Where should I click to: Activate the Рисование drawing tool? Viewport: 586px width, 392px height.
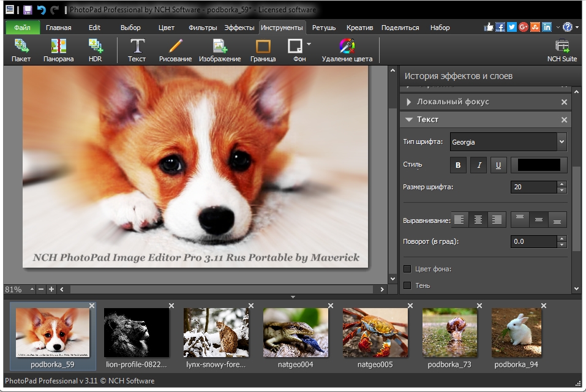click(175, 50)
